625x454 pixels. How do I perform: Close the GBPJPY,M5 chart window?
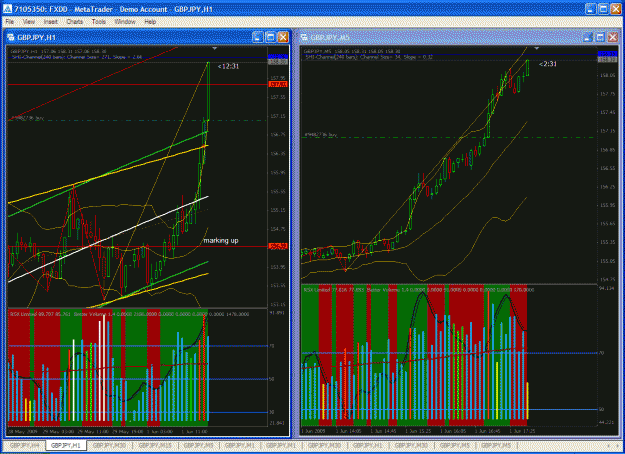(x=613, y=37)
